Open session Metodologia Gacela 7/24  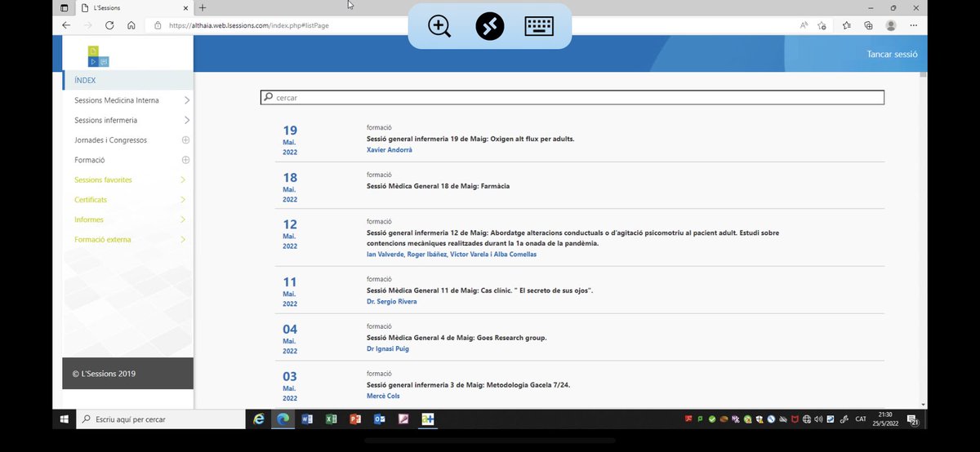469,385
